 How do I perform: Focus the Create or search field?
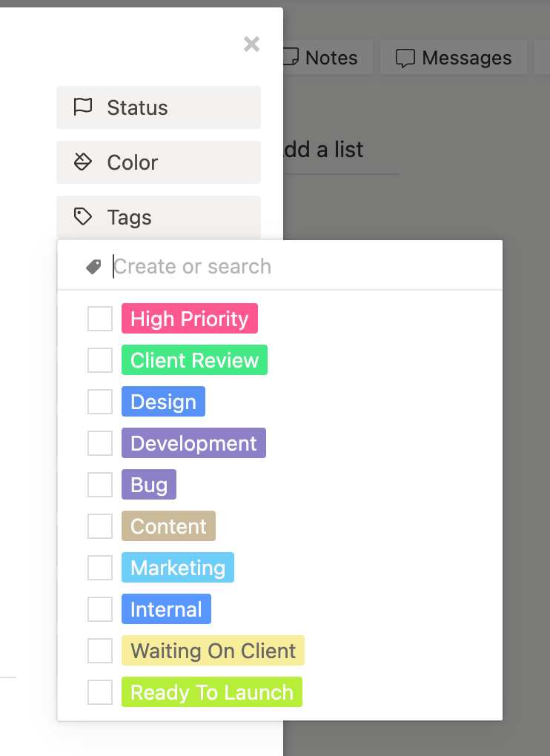[x=296, y=267]
